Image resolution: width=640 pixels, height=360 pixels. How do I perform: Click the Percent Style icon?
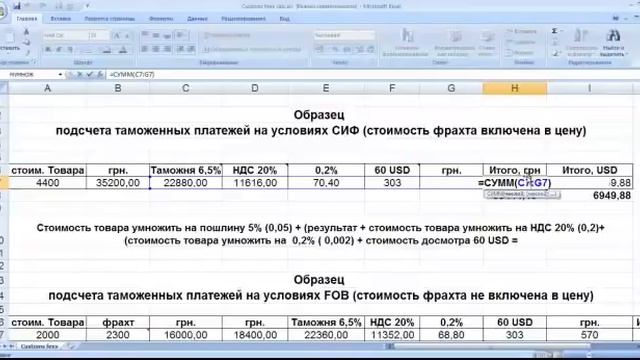pyautogui.click(x=335, y=49)
